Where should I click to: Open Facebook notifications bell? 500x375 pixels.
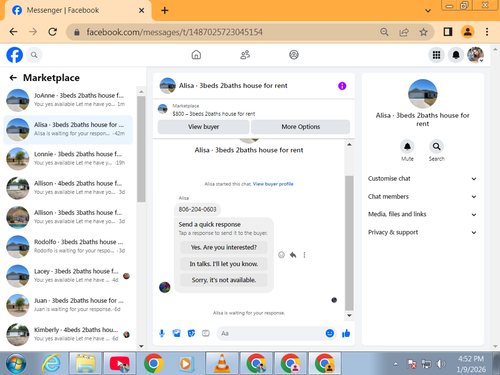[x=456, y=55]
